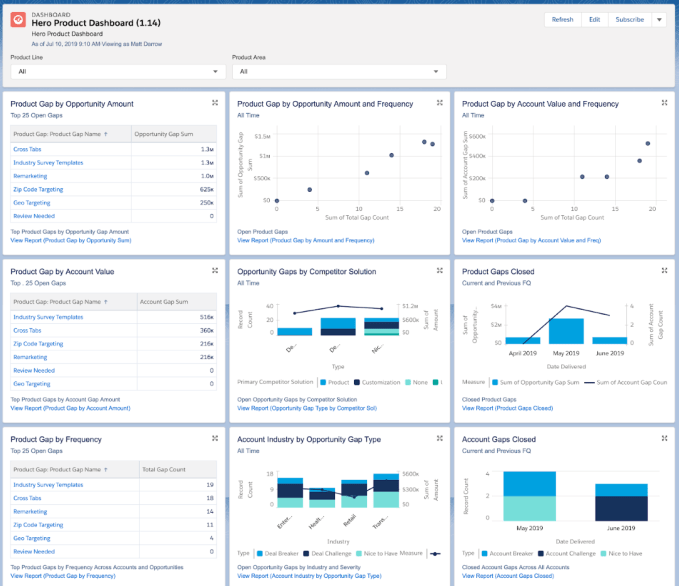Open View Report (Product Gap by Frequency) link
This screenshot has height=586, width=679.
(63, 576)
